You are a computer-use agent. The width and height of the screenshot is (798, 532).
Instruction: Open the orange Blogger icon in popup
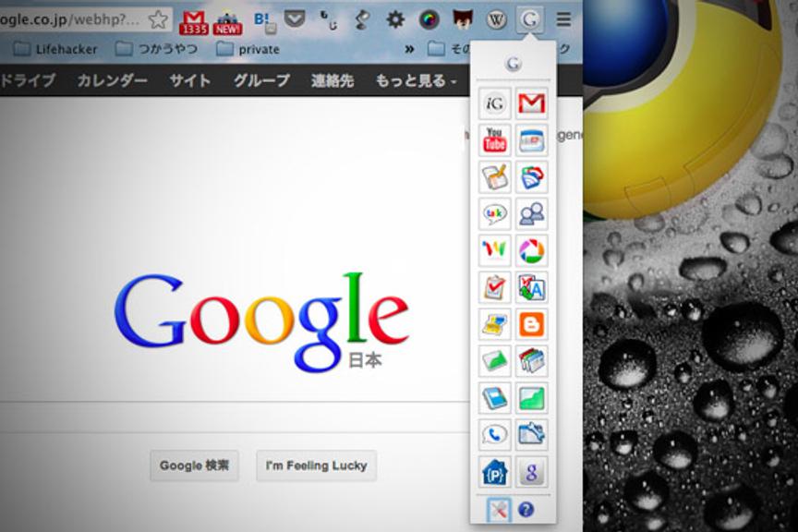pos(531,324)
